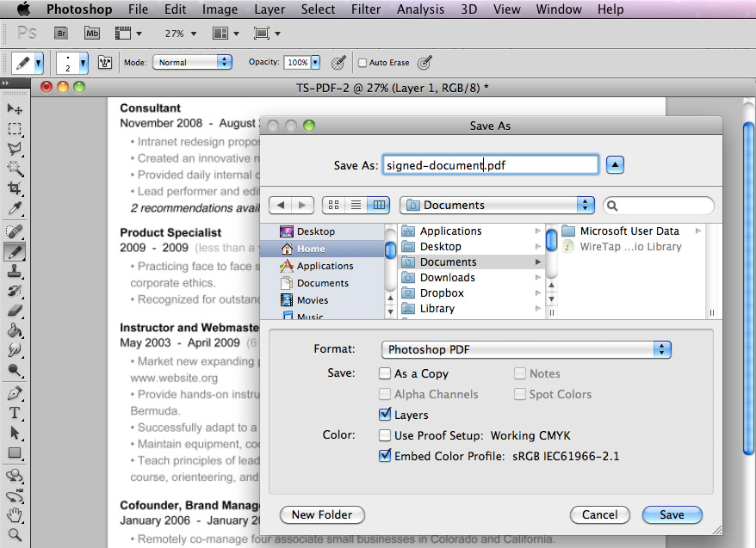This screenshot has height=548, width=756.
Task: Select the Move tool
Action: (x=15, y=109)
